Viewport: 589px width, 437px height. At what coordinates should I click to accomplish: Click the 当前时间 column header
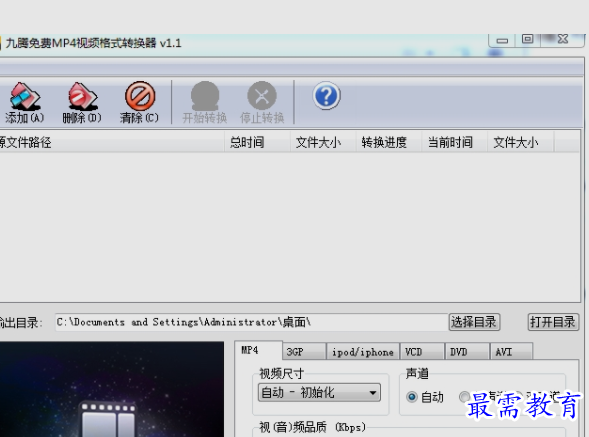tap(455, 142)
